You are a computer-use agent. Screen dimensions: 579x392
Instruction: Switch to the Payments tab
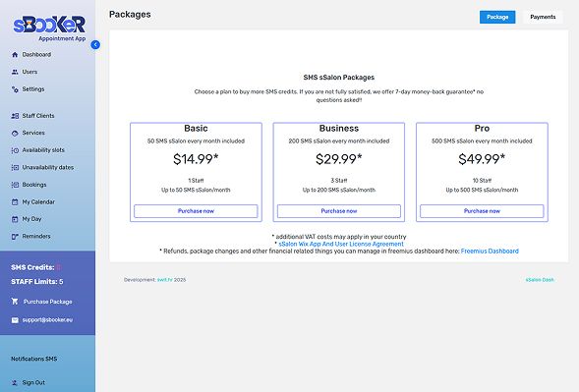pyautogui.click(x=543, y=17)
